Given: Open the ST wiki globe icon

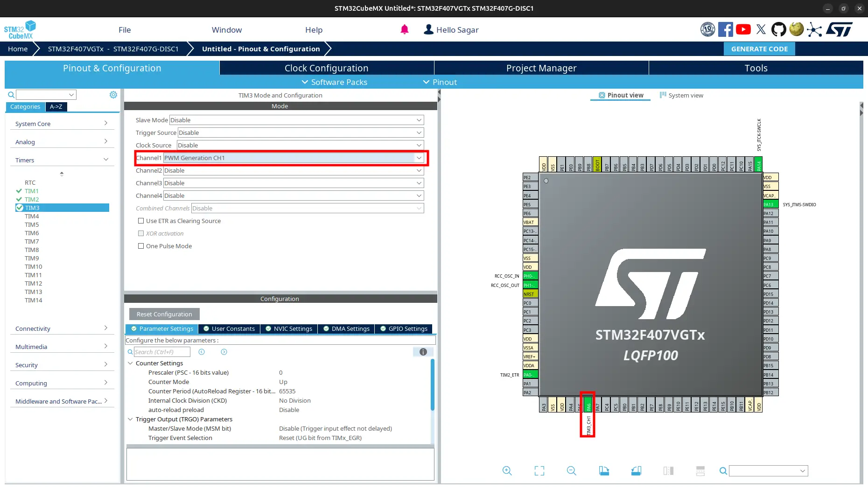Looking at the screenshot, I should (x=797, y=29).
